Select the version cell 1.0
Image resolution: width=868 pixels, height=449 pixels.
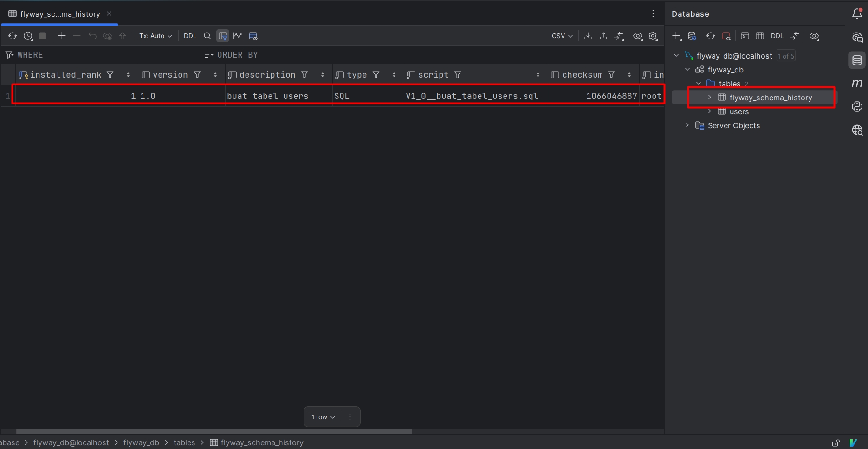tap(181, 96)
